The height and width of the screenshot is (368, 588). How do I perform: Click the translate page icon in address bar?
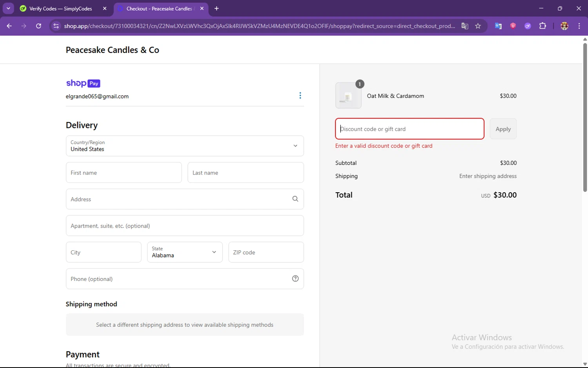click(465, 26)
